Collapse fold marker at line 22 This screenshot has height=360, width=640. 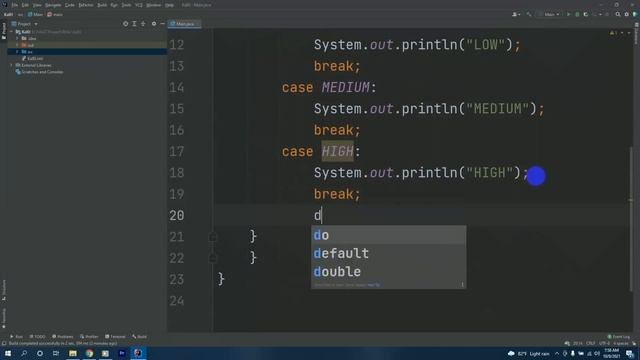[x=213, y=258]
